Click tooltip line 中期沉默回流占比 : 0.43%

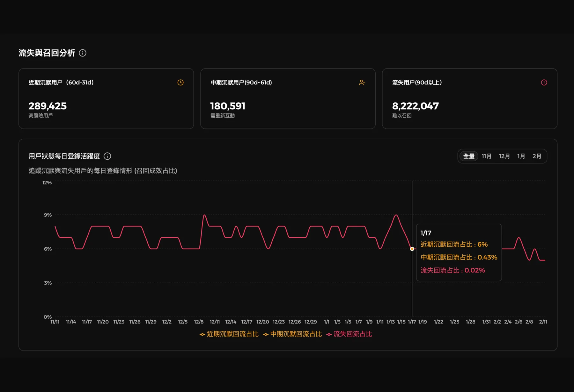point(459,257)
